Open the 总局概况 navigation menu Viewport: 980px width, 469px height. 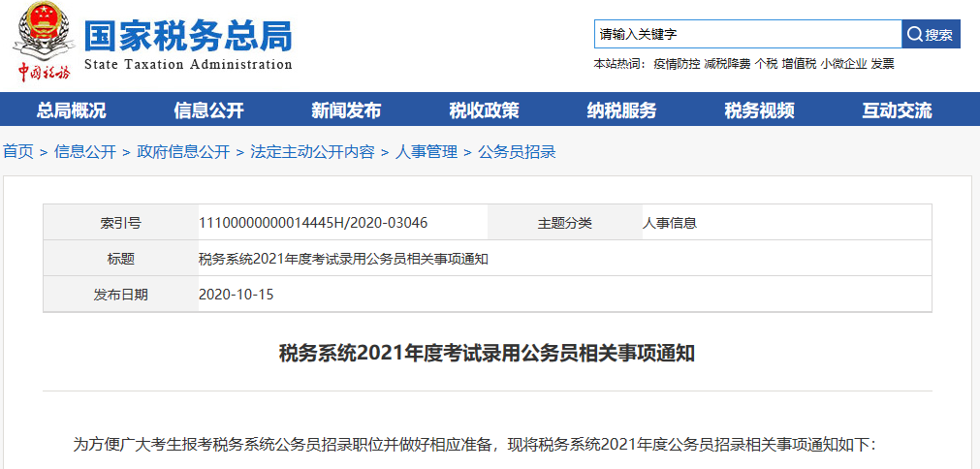pyautogui.click(x=71, y=109)
